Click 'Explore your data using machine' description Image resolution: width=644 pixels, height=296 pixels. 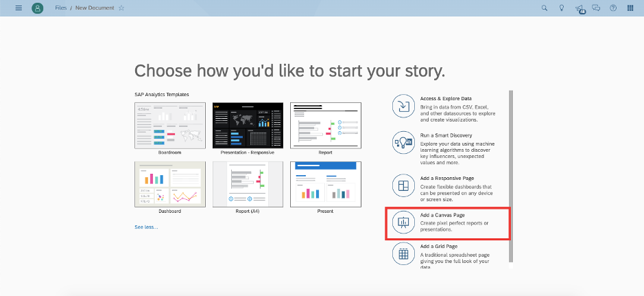(x=457, y=153)
